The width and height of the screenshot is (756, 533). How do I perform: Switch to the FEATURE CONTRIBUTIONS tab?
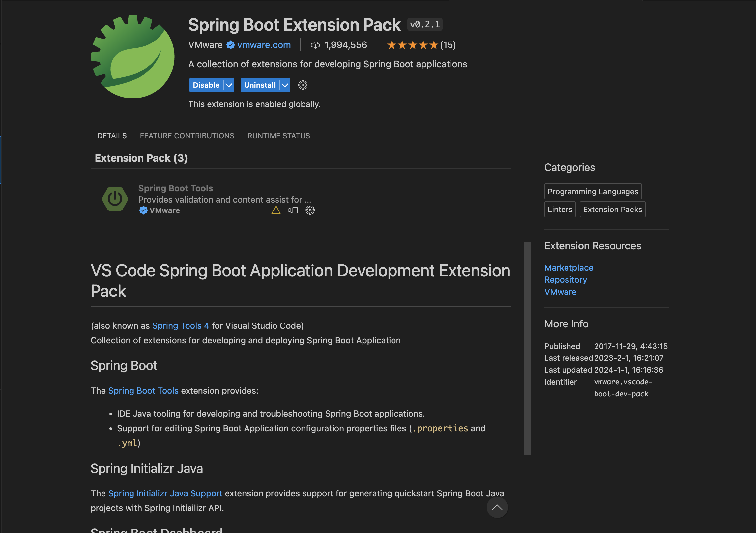[187, 136]
